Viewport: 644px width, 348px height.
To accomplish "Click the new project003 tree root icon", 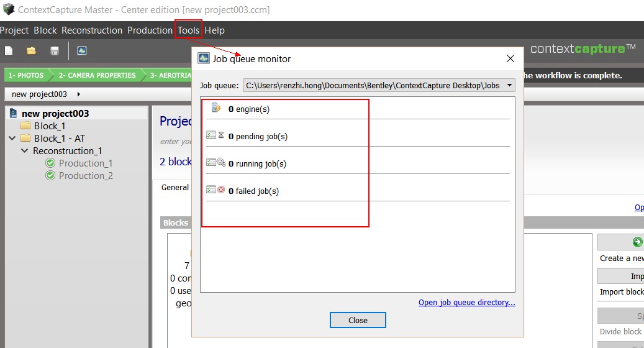I will [x=14, y=113].
